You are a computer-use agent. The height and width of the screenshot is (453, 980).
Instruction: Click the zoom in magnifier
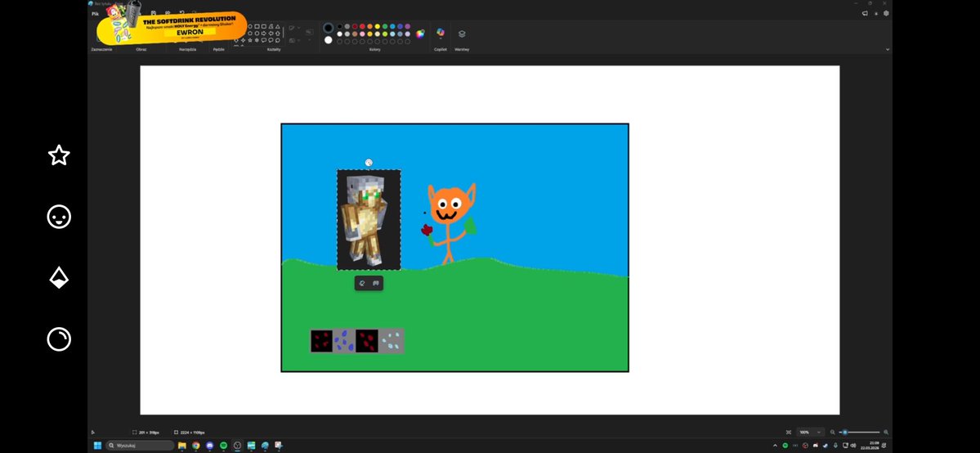coord(886,433)
